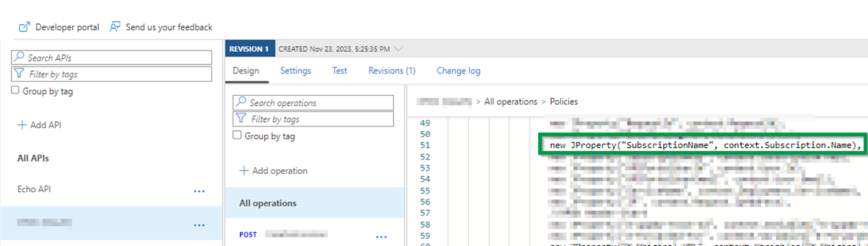This screenshot has width=868, height=246.
Task: Open the ellipsis menu for Echo API
Action: point(199,190)
